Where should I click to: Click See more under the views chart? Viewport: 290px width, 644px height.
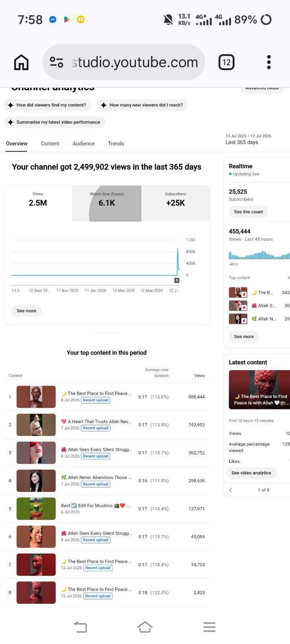point(27,311)
